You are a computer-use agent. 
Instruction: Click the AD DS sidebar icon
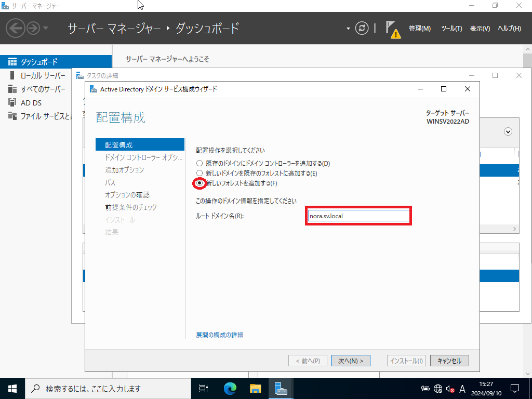click(x=12, y=102)
